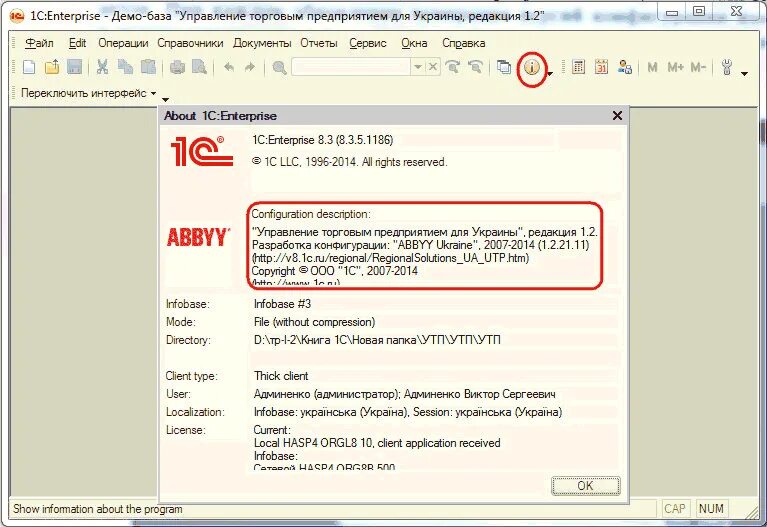
Task: Click 'Local HASP4 ORGL8 10' license text
Action: coord(377,443)
